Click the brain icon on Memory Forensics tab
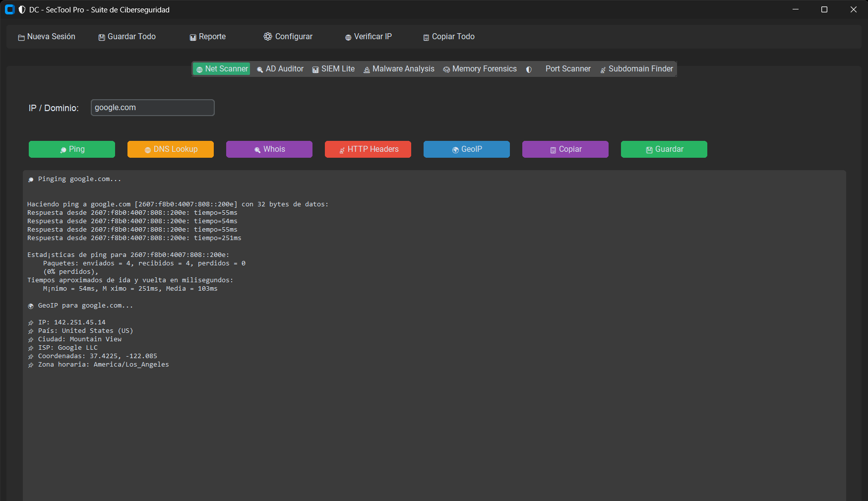Screen dimensions: 868x501 pyautogui.click(x=446, y=70)
